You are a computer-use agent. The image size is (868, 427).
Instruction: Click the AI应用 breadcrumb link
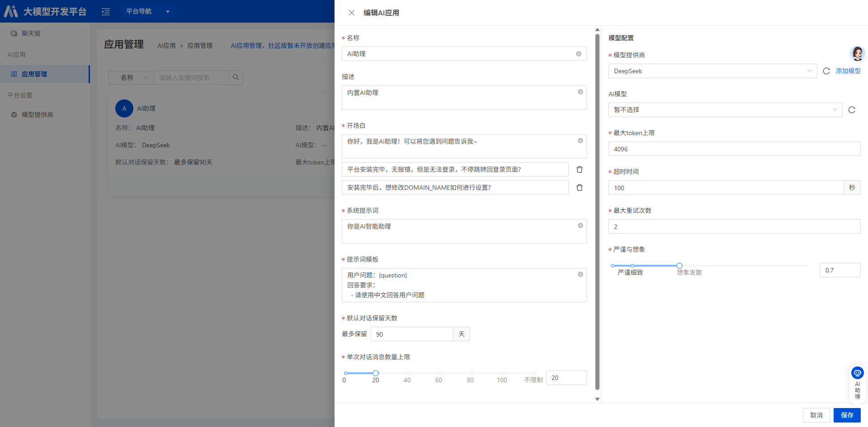pos(166,46)
